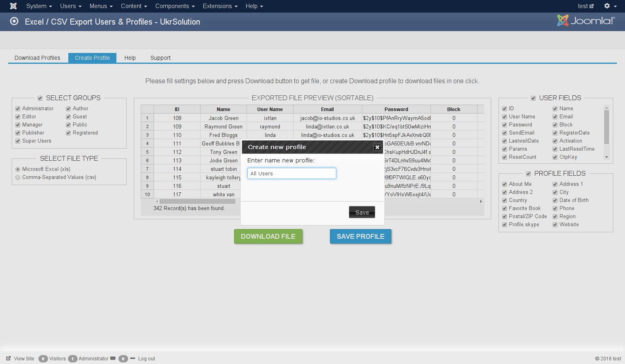Uncheck the Email user field

555,117
